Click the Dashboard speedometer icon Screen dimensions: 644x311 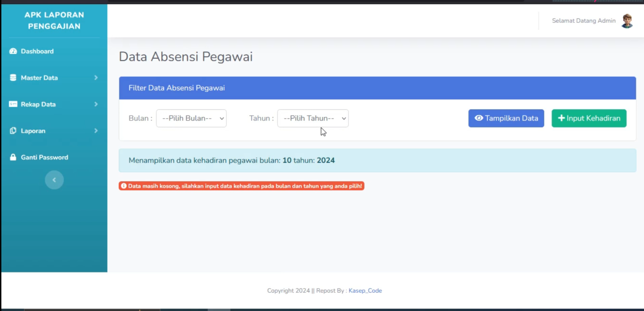pyautogui.click(x=13, y=51)
